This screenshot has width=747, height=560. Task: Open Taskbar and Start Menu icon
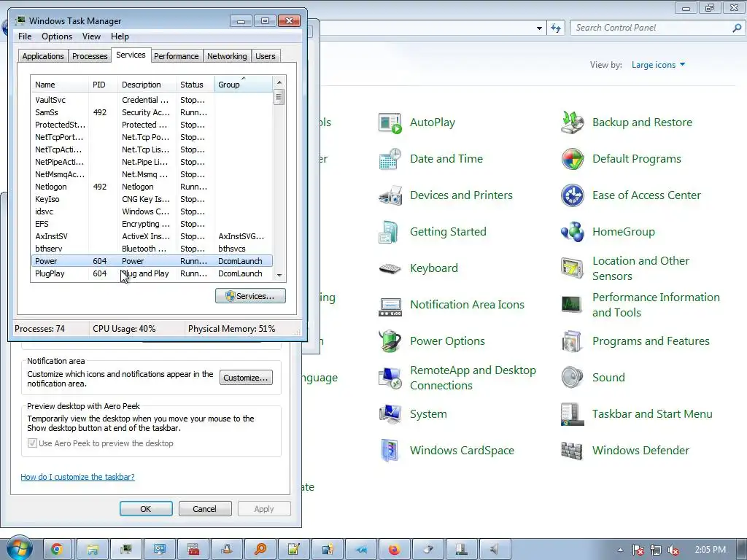tap(572, 414)
